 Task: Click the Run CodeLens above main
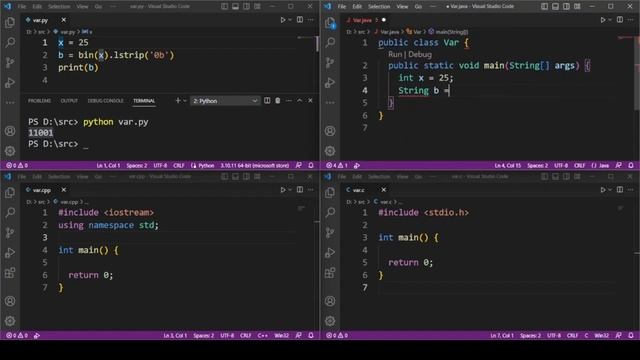395,54
